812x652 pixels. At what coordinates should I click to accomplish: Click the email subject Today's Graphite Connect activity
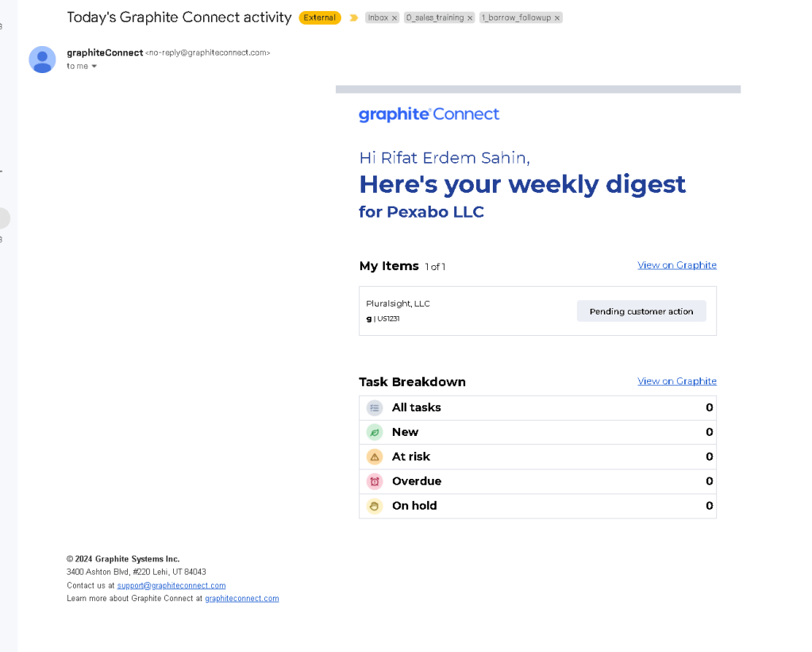click(x=179, y=17)
